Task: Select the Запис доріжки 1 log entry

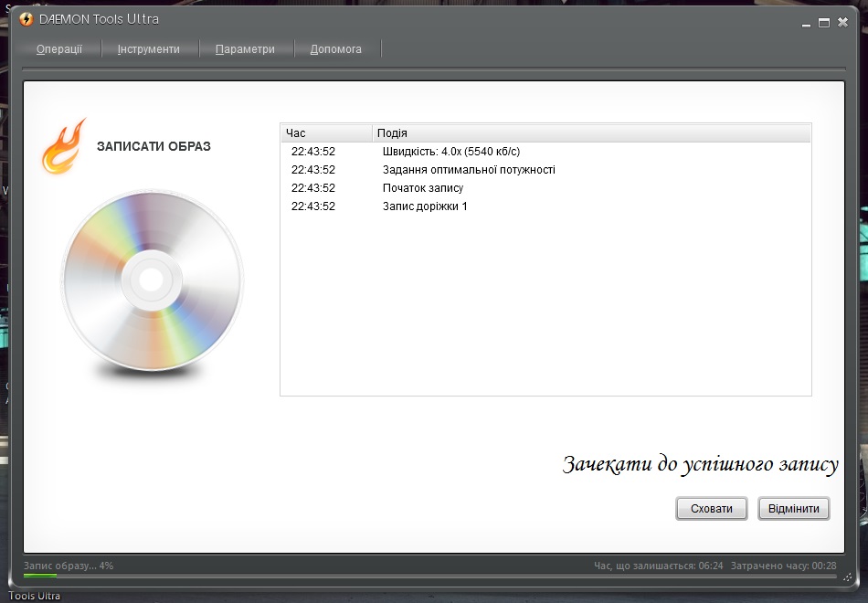Action: point(425,206)
